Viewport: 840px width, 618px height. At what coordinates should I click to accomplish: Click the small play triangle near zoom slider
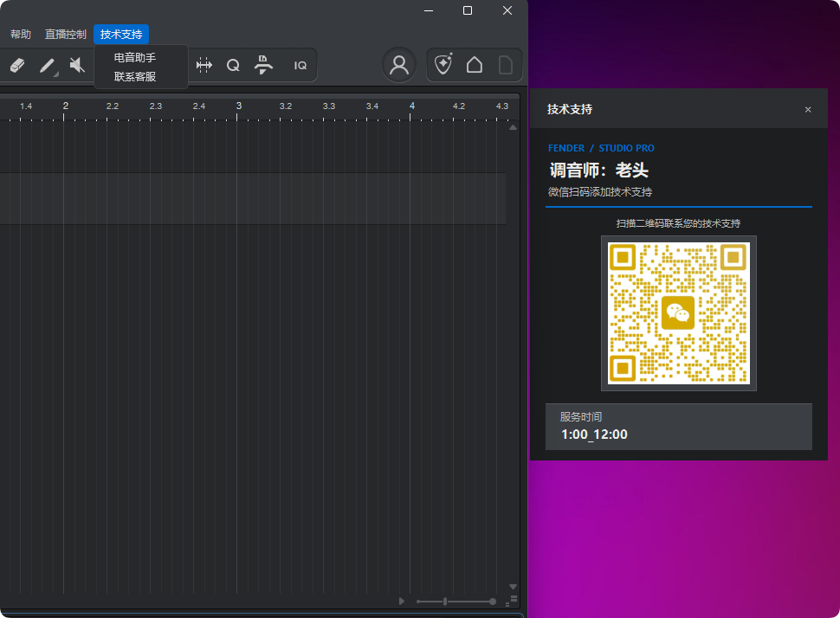coord(402,602)
